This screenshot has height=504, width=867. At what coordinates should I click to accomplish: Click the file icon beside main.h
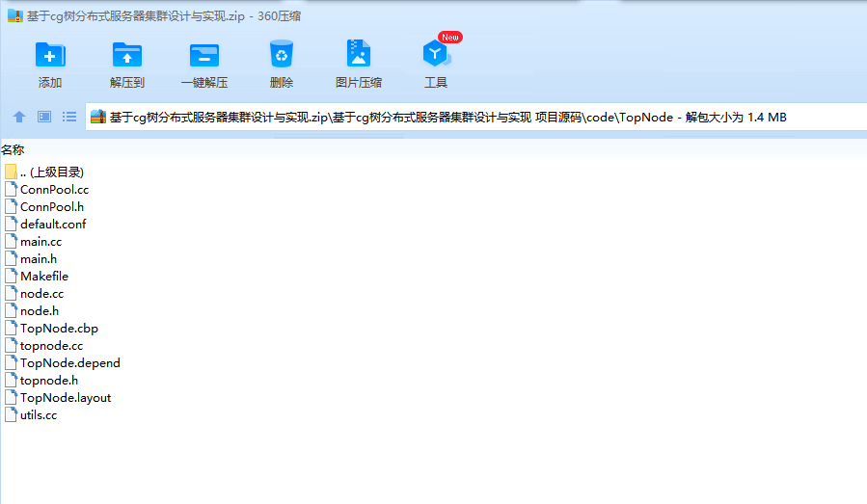coord(11,258)
